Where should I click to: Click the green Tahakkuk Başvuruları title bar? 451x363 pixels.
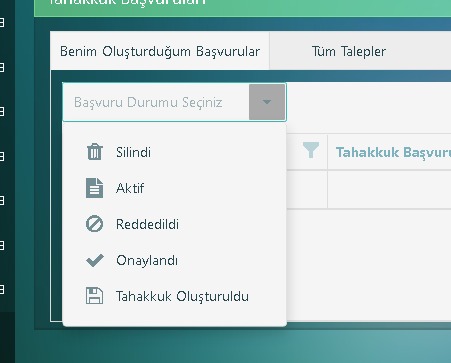coord(243,6)
